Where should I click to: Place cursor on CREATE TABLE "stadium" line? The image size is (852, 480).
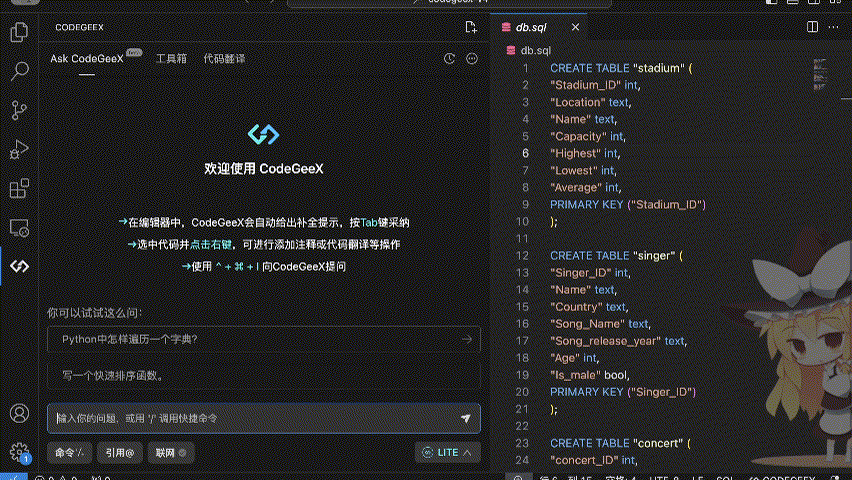[x=621, y=68]
